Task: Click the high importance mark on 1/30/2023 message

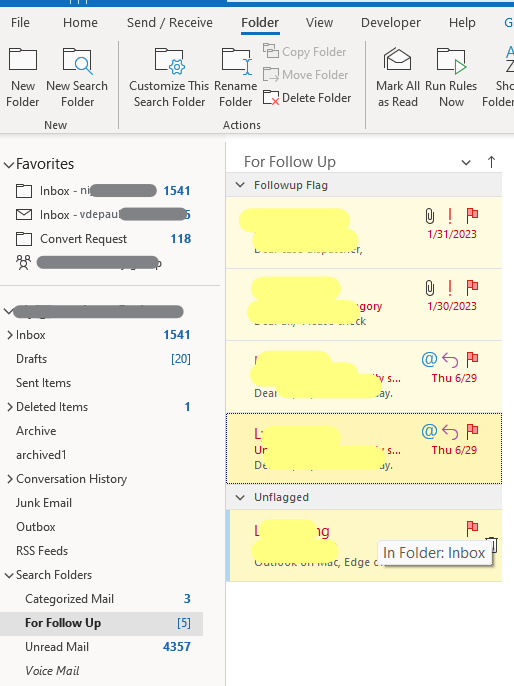Action: click(x=450, y=288)
